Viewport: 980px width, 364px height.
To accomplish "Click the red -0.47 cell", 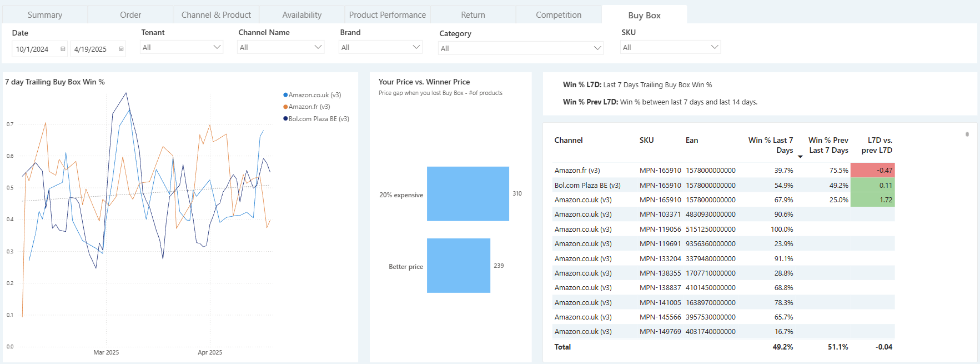I will (873, 171).
